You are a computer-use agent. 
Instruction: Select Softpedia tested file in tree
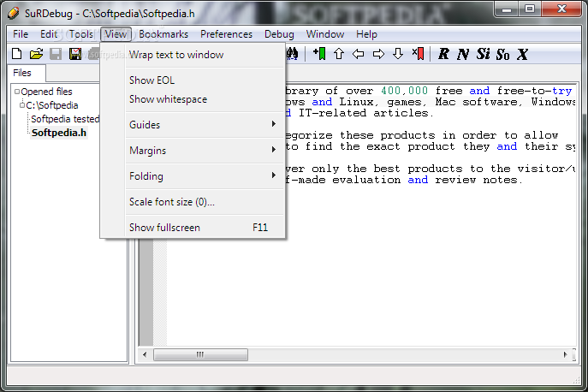65,119
